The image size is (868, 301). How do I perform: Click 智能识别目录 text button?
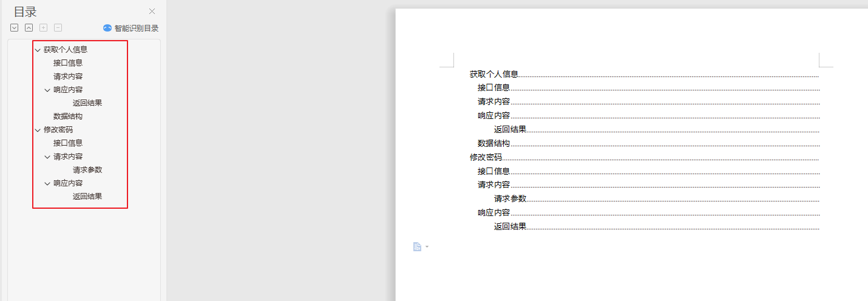click(137, 28)
